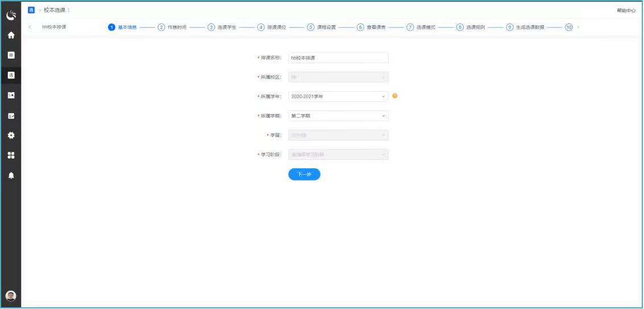Click the 排课名称 input field

coord(338,58)
